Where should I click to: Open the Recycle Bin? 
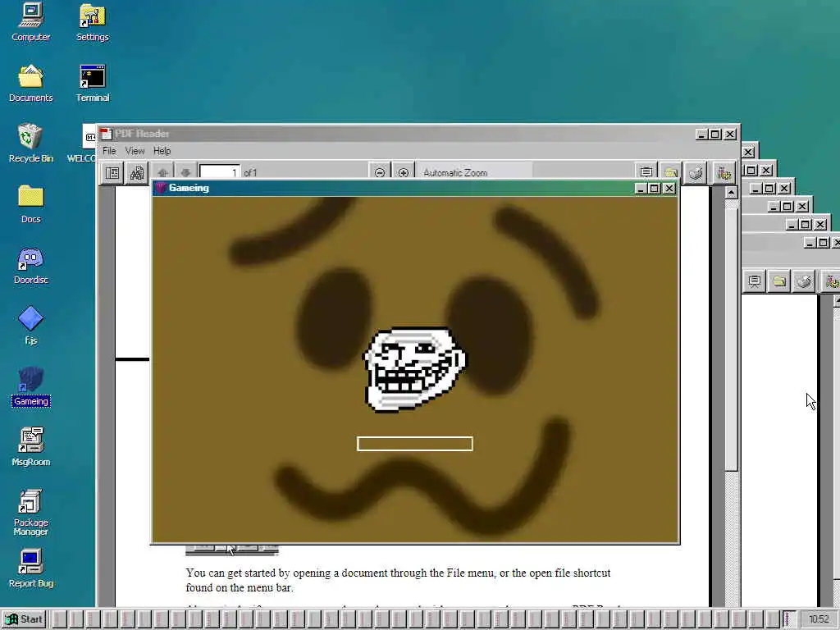pyautogui.click(x=30, y=144)
